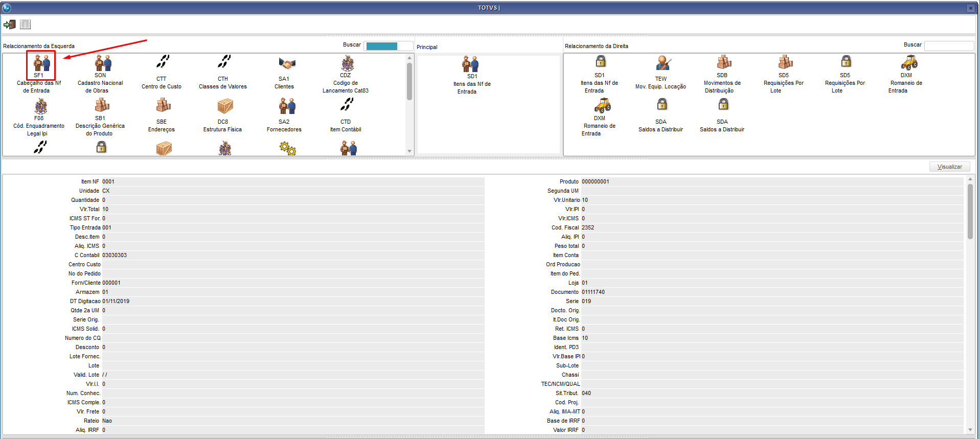Click the Sit.Tribut. field 040
The height and width of the screenshot is (439, 980).
pyautogui.click(x=772, y=393)
